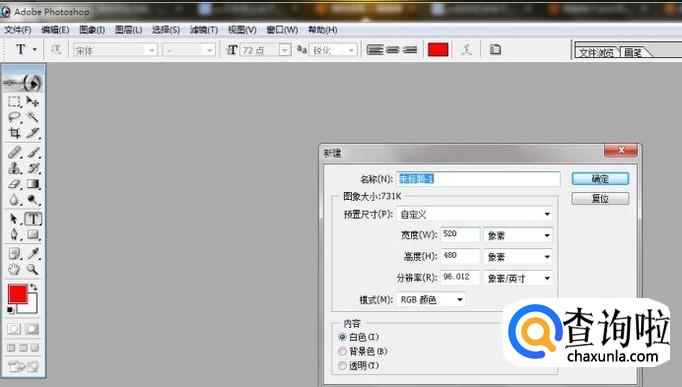Open the 编辑(E) menu
Screen dimensions: 682x387
click(x=55, y=30)
